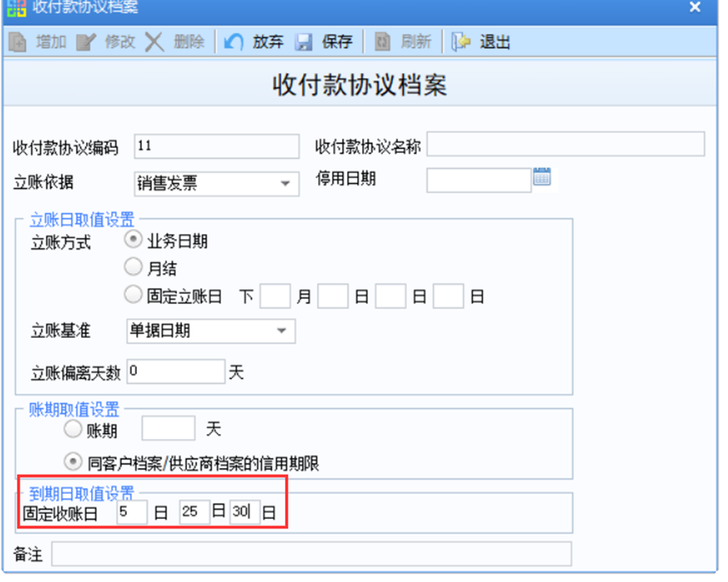Image resolution: width=728 pixels, height=582 pixels.
Task: Click the 保存 (Save) floppy disk icon
Action: coord(304,43)
